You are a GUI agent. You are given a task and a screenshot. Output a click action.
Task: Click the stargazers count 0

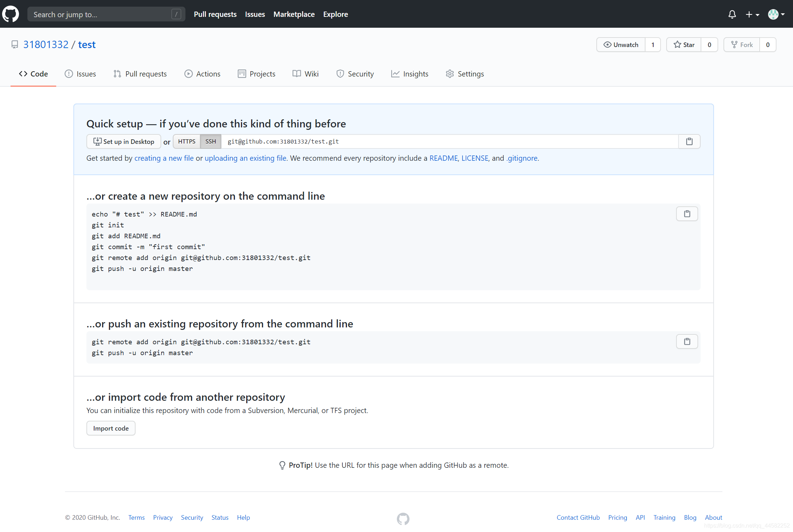[x=709, y=45]
